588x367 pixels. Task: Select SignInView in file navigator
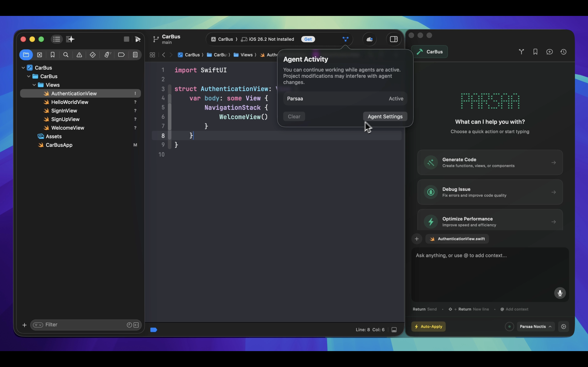[64, 111]
